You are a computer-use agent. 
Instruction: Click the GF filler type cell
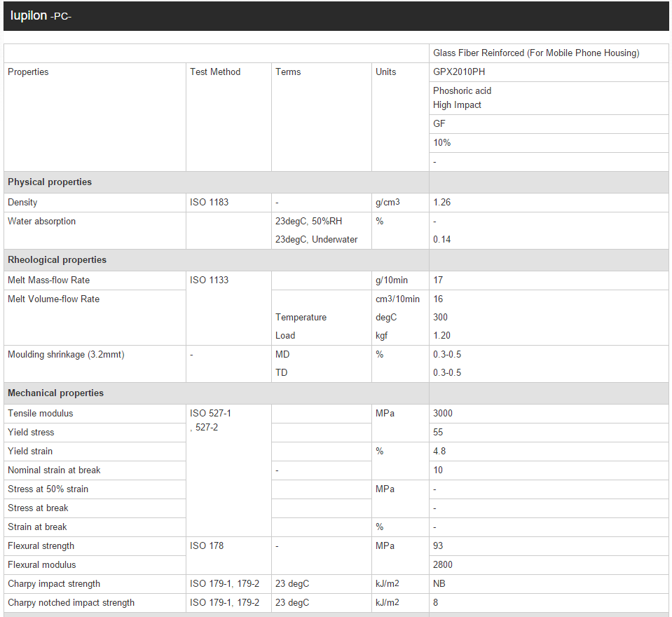(549, 124)
